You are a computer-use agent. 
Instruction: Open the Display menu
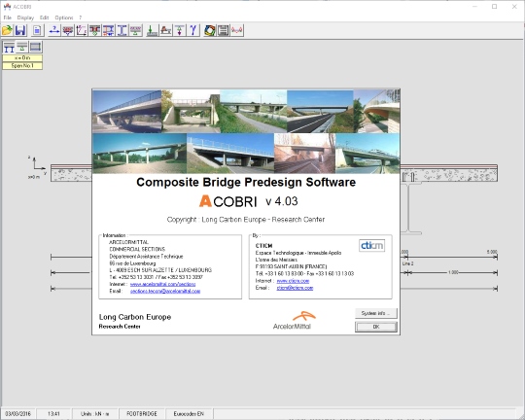pos(25,17)
